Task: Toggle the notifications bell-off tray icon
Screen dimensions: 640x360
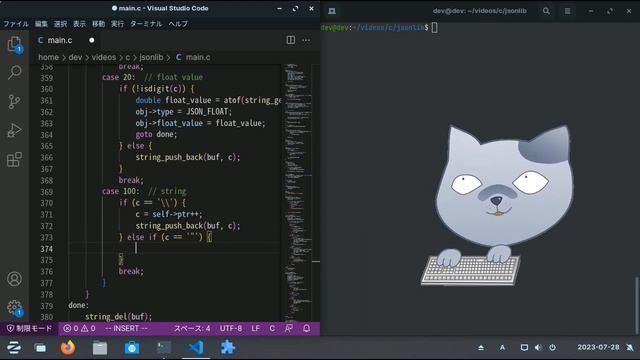Action: tap(630, 348)
